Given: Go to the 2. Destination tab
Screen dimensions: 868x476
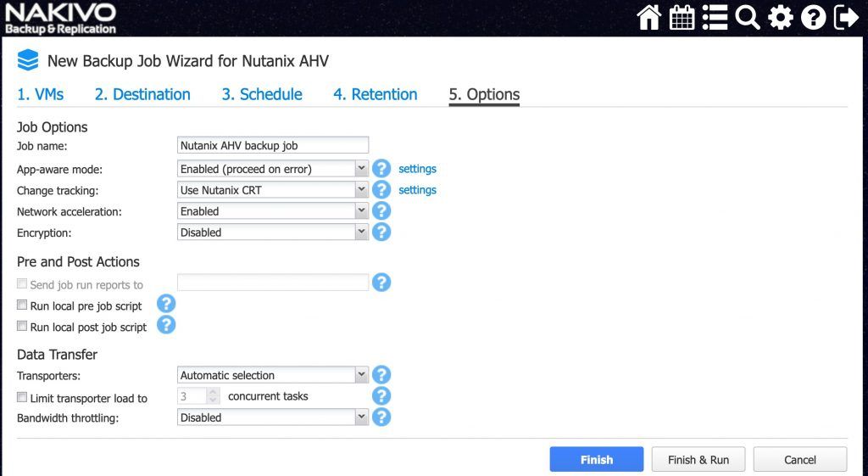Looking at the screenshot, I should (142, 94).
